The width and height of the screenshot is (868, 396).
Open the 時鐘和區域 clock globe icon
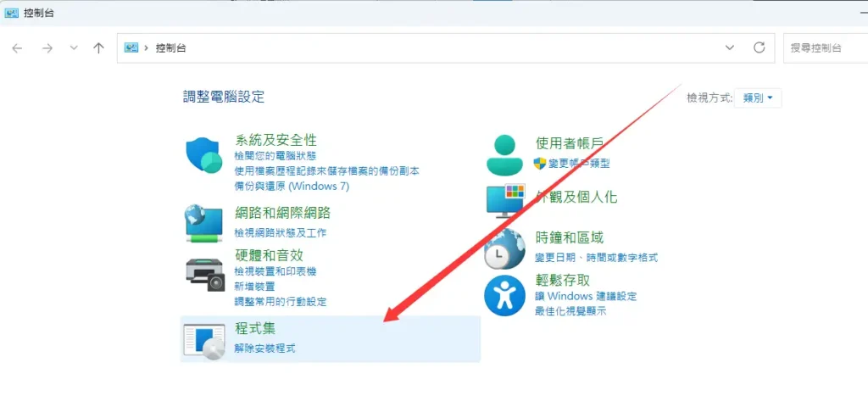504,249
